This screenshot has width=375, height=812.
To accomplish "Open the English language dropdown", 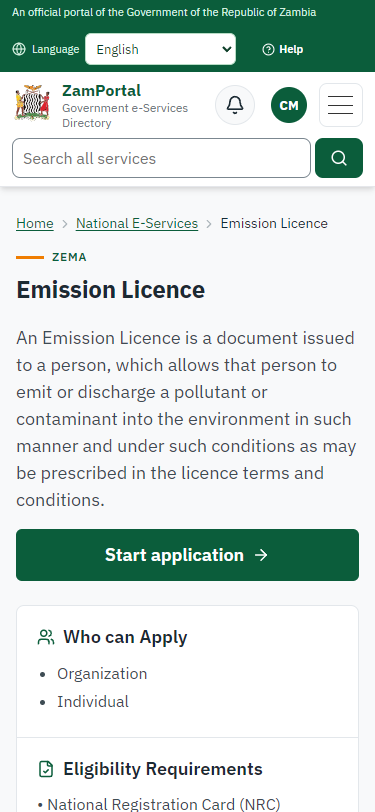I will tap(161, 49).
